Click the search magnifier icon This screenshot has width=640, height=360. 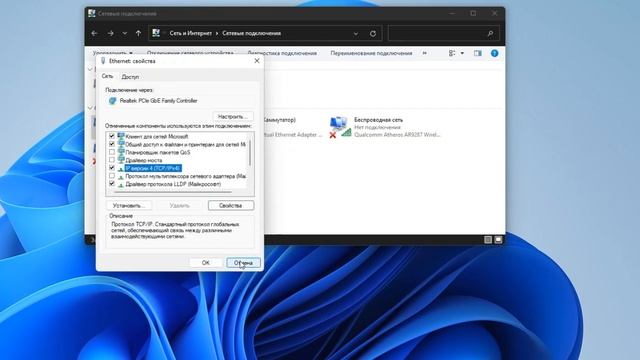tap(490, 33)
